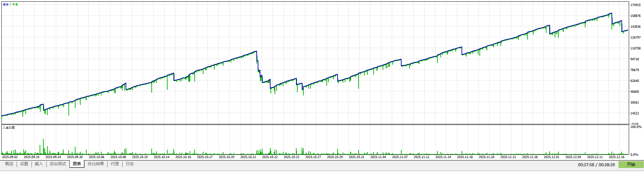The height and width of the screenshot is (172, 644).
Task: Click the 2025.11.26 date label
Action: click(x=530, y=157)
